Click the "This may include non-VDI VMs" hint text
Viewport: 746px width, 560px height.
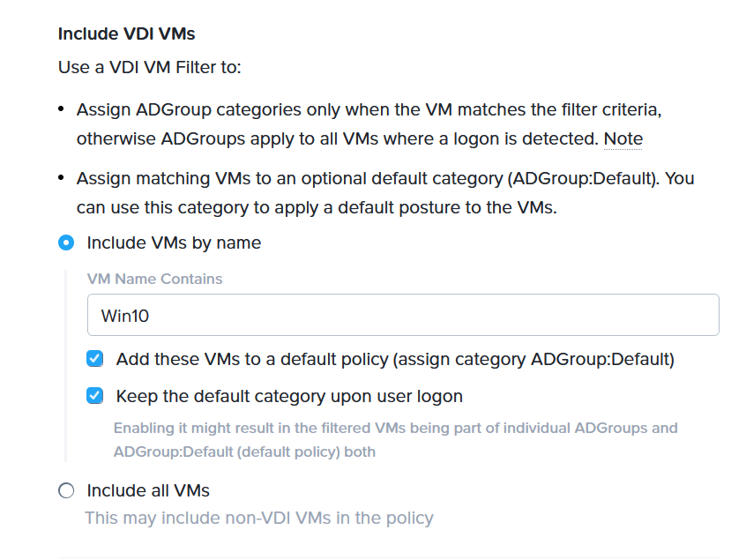click(258, 518)
